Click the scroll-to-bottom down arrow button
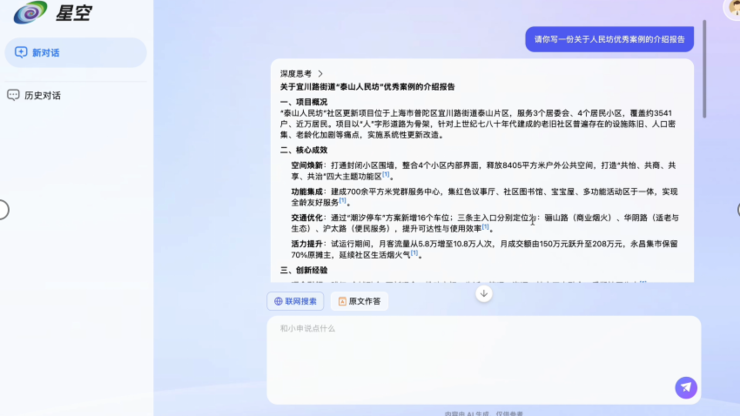The height and width of the screenshot is (416, 740). click(484, 293)
